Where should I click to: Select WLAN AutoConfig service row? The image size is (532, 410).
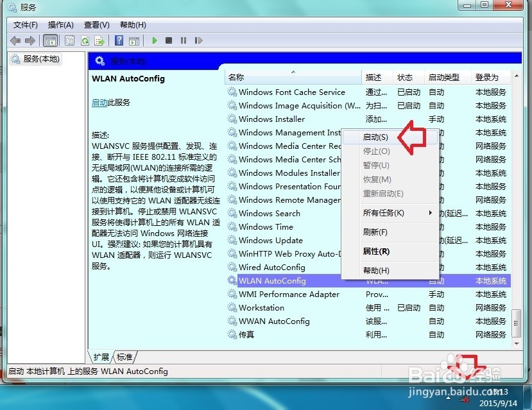[x=368, y=281]
